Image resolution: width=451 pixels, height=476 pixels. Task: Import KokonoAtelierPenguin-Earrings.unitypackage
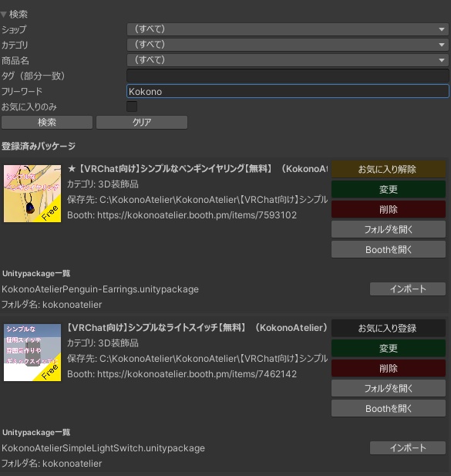tap(408, 289)
